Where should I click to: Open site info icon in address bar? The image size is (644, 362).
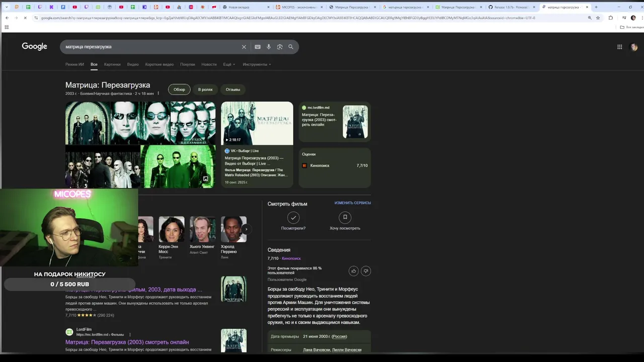pos(36,18)
